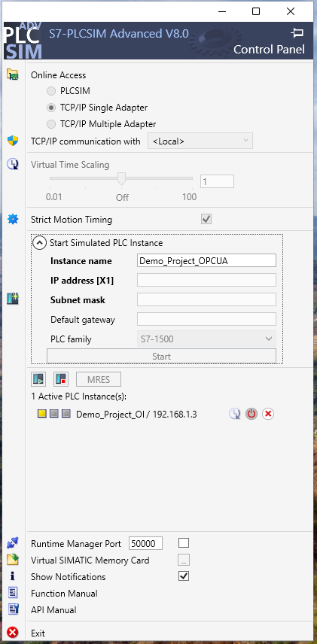Open the Function Manual link
This screenshot has width=317, height=644.
tap(64, 593)
